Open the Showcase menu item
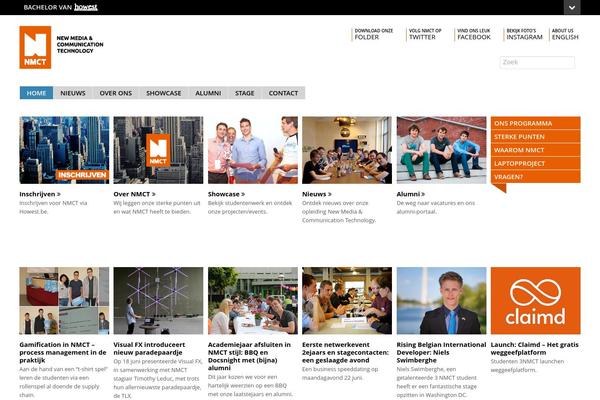Viewport: 600px width, 400px height. click(x=163, y=93)
